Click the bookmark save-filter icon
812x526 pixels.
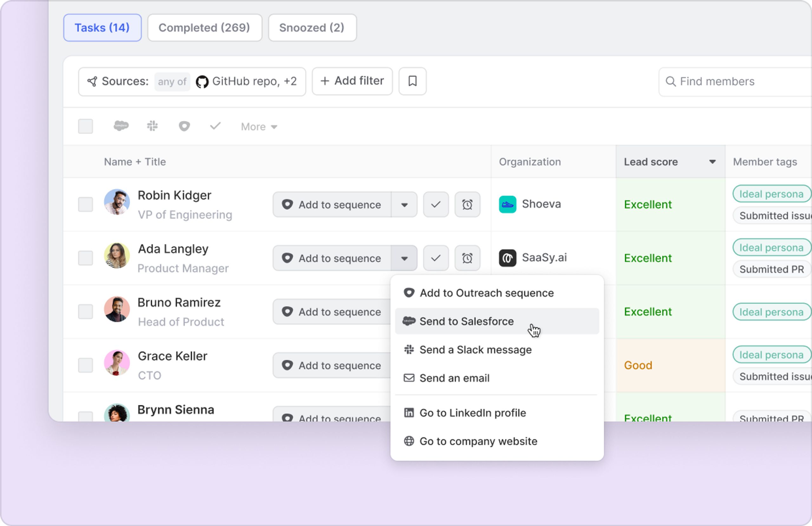pos(412,81)
